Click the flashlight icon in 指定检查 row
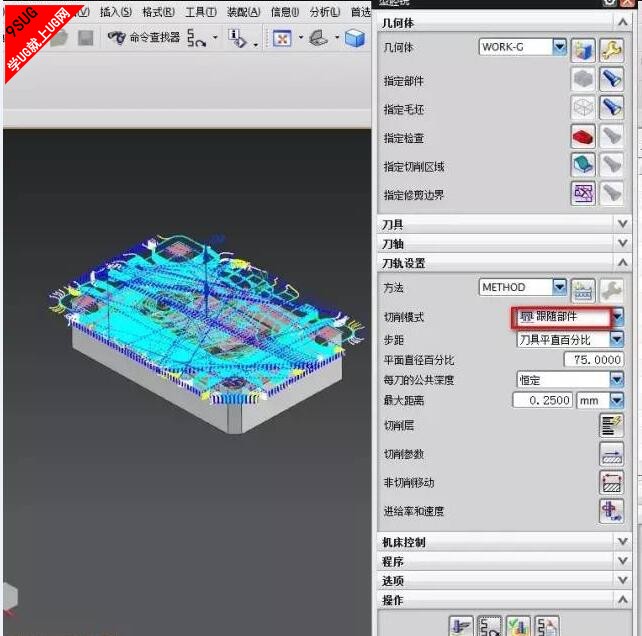This screenshot has height=636, width=642. point(612,136)
